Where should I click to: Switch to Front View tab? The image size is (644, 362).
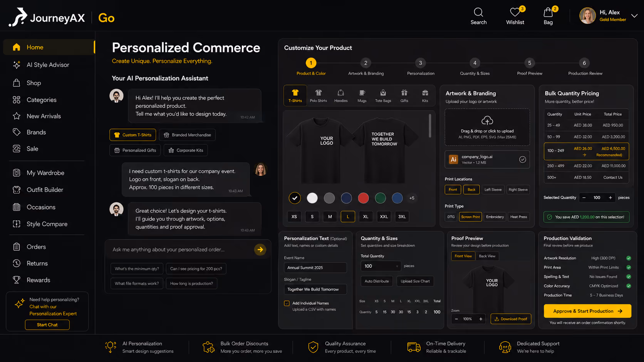tap(463, 256)
